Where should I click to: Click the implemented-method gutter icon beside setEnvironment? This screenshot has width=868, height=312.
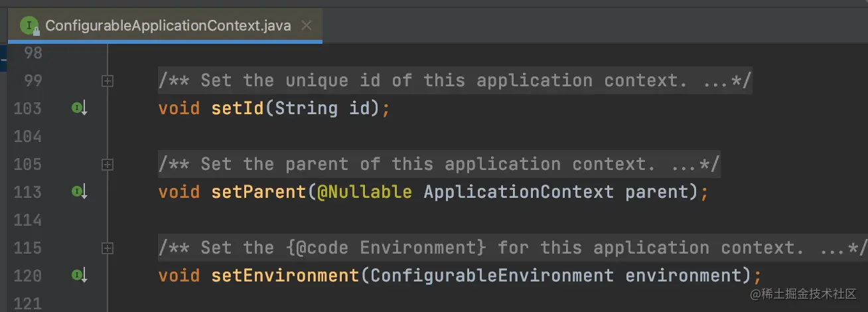click(79, 275)
